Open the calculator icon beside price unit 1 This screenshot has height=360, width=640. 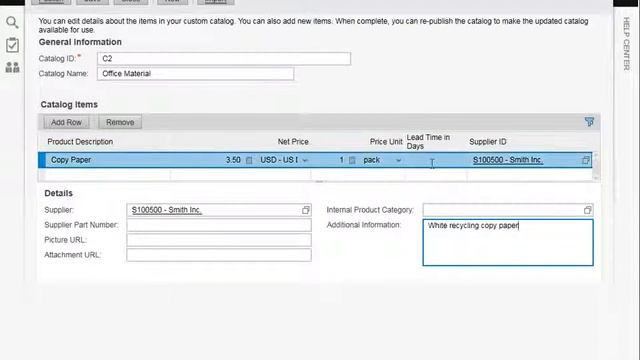(x=352, y=160)
